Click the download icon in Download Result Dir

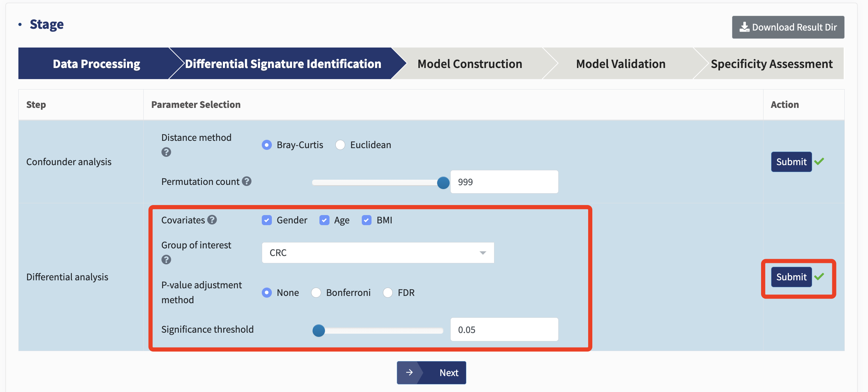pos(744,27)
